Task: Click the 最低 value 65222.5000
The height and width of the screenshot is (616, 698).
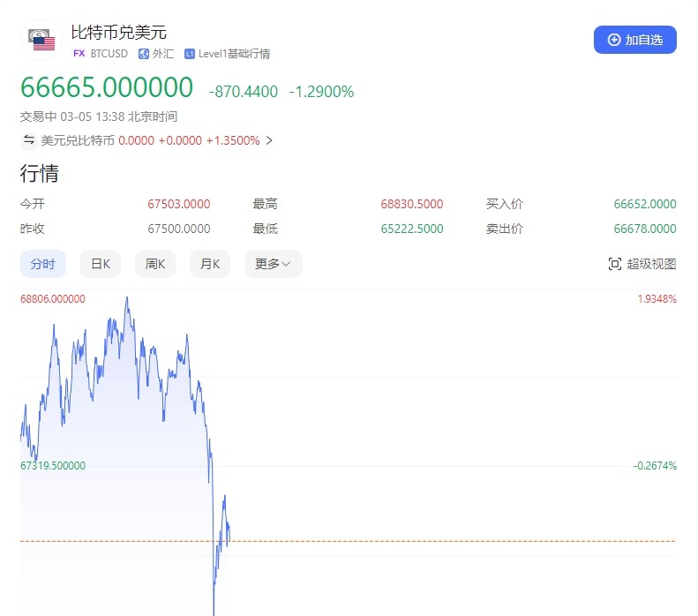Action: click(x=412, y=229)
